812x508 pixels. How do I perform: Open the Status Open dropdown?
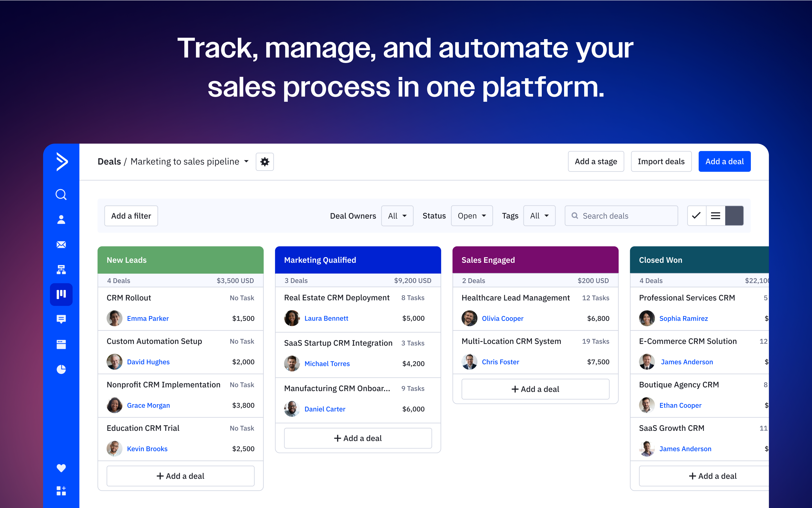point(471,216)
